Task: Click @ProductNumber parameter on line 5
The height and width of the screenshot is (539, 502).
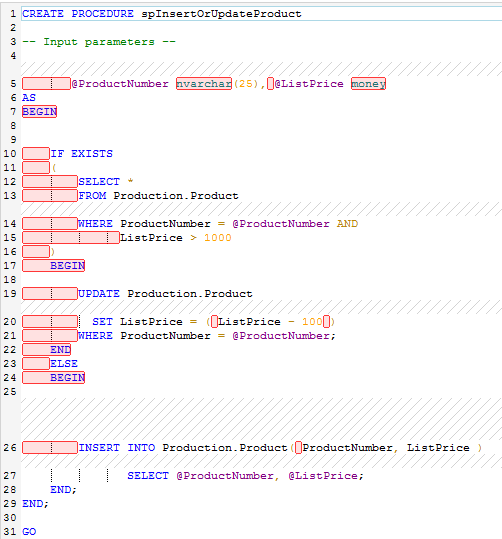Action: pos(120,84)
